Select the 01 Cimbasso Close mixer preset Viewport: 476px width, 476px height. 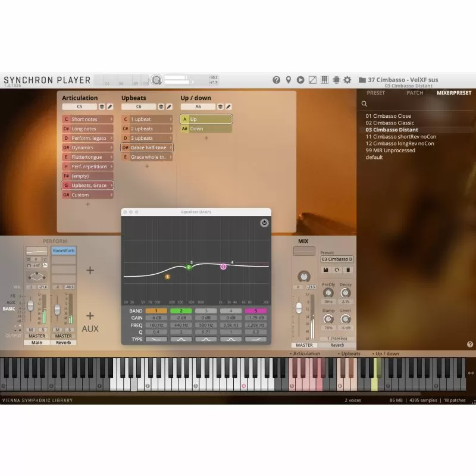[388, 116]
